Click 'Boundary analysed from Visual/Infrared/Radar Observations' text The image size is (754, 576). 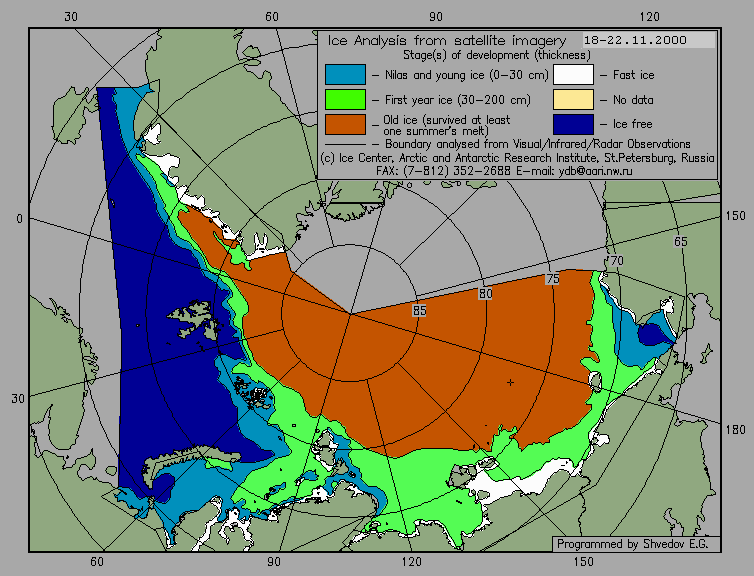pyautogui.click(x=538, y=144)
